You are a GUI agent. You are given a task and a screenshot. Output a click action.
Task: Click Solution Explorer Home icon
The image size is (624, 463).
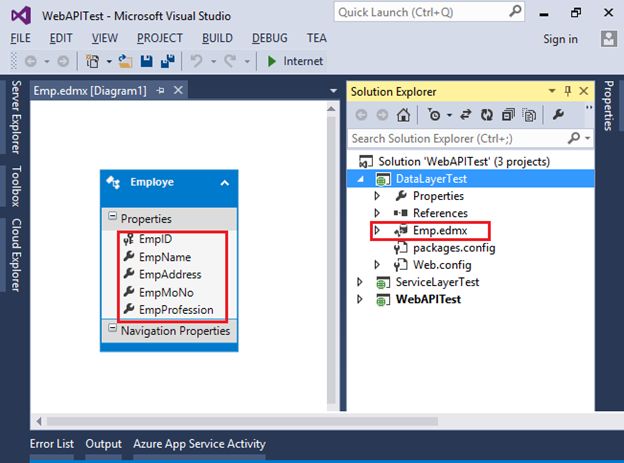[403, 115]
